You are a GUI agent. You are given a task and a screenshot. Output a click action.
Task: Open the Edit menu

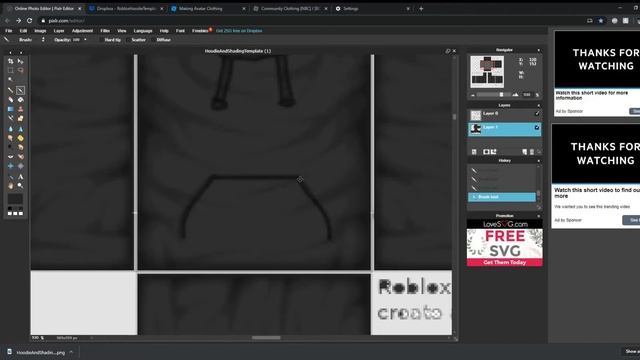click(x=23, y=31)
